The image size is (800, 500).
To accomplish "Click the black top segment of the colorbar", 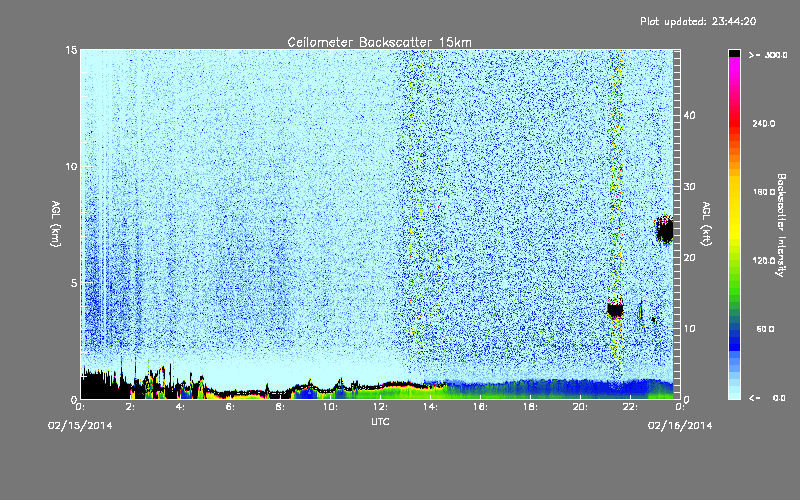I will tap(734, 53).
